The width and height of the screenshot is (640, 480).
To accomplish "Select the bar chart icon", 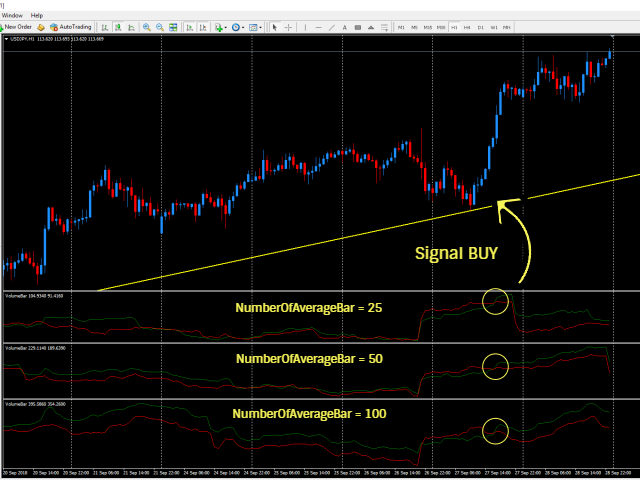I will click(x=105, y=27).
